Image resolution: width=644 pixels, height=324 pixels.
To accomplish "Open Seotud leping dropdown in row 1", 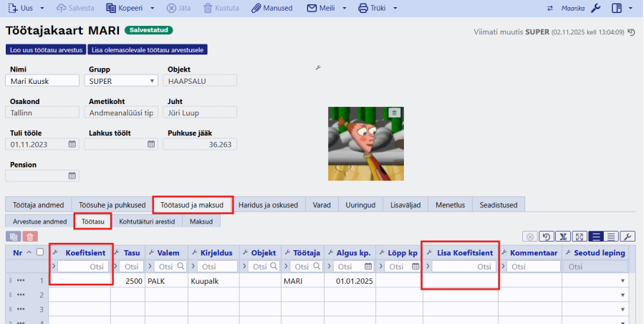I will [x=622, y=280].
